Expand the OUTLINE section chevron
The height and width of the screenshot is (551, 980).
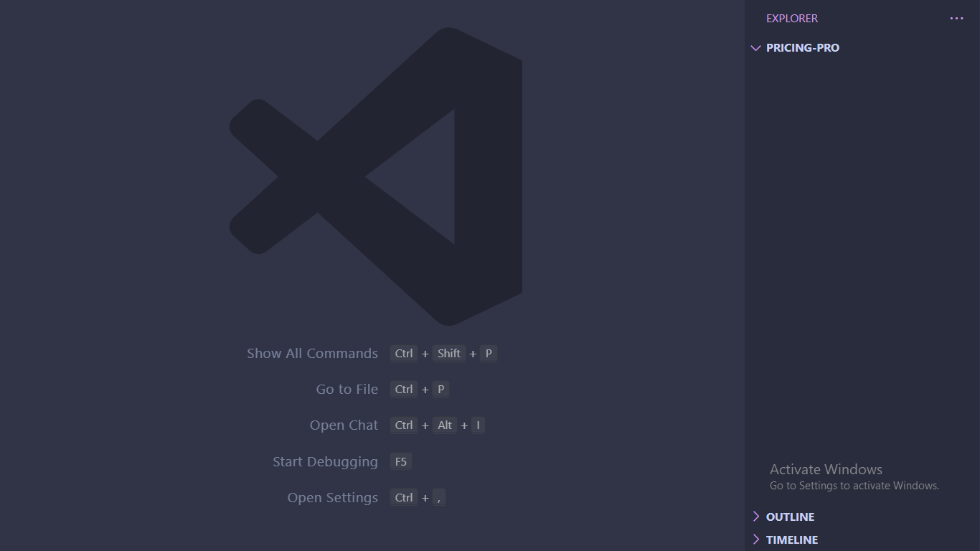click(755, 517)
